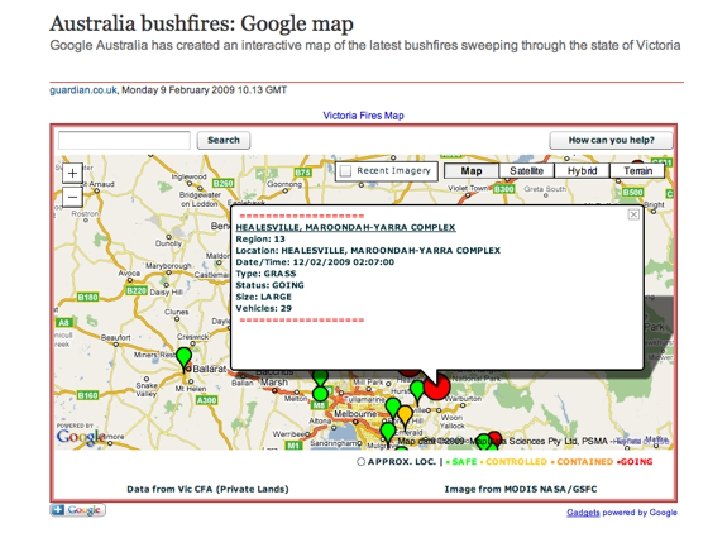
Task: Switch to Satellite view
Action: pyautogui.click(x=527, y=171)
